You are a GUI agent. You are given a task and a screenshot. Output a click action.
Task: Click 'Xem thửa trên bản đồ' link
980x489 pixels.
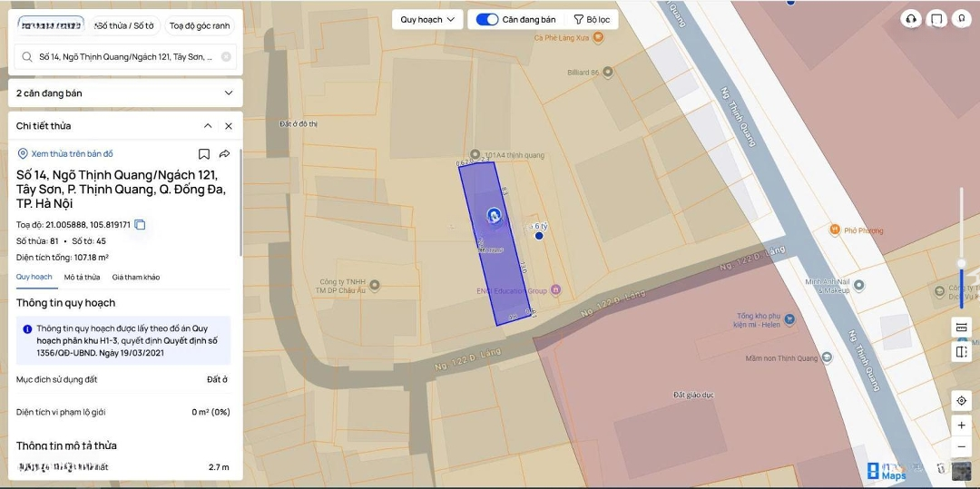click(72, 154)
